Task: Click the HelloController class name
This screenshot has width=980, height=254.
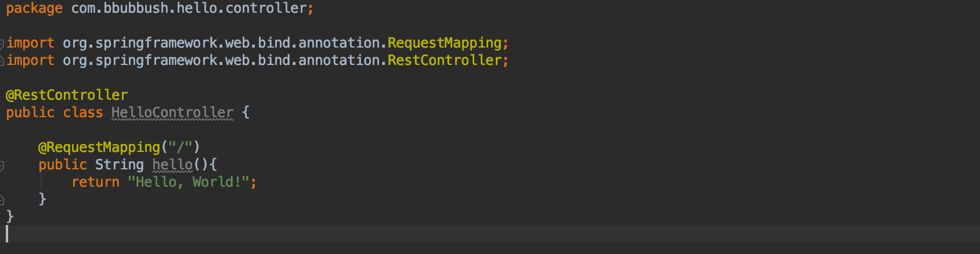Action: [x=172, y=113]
